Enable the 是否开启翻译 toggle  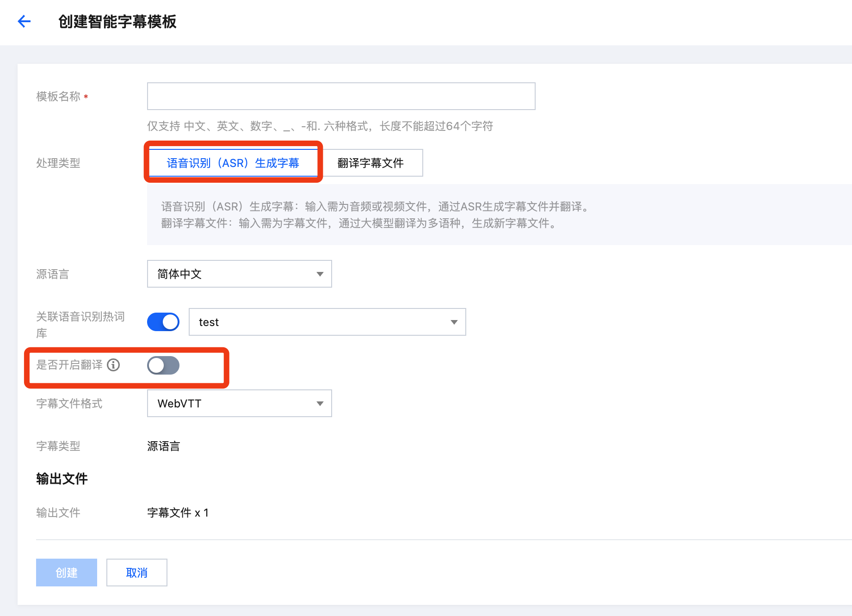(163, 365)
